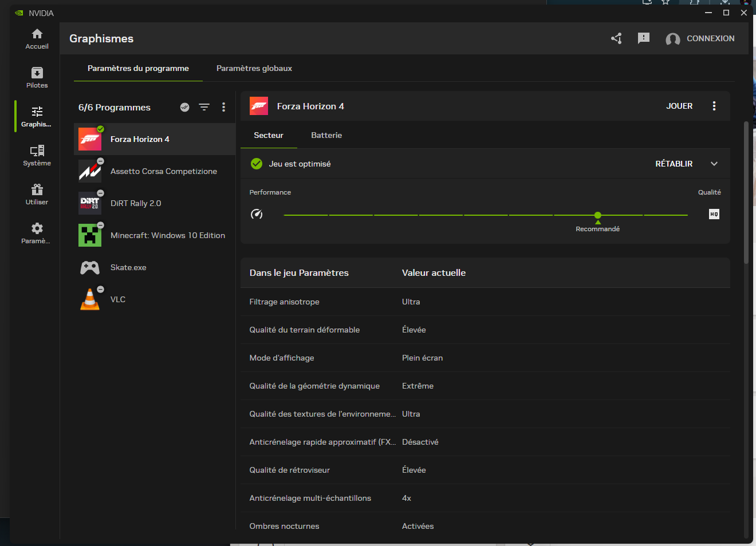756x546 pixels.
Task: Click the Plein écran value
Action: [x=422, y=358]
